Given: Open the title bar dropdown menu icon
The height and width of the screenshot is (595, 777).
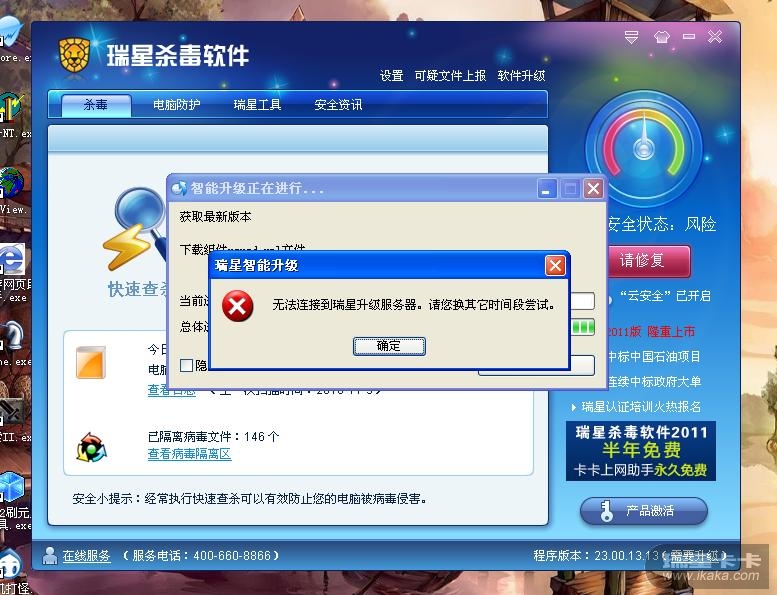Looking at the screenshot, I should (x=631, y=37).
